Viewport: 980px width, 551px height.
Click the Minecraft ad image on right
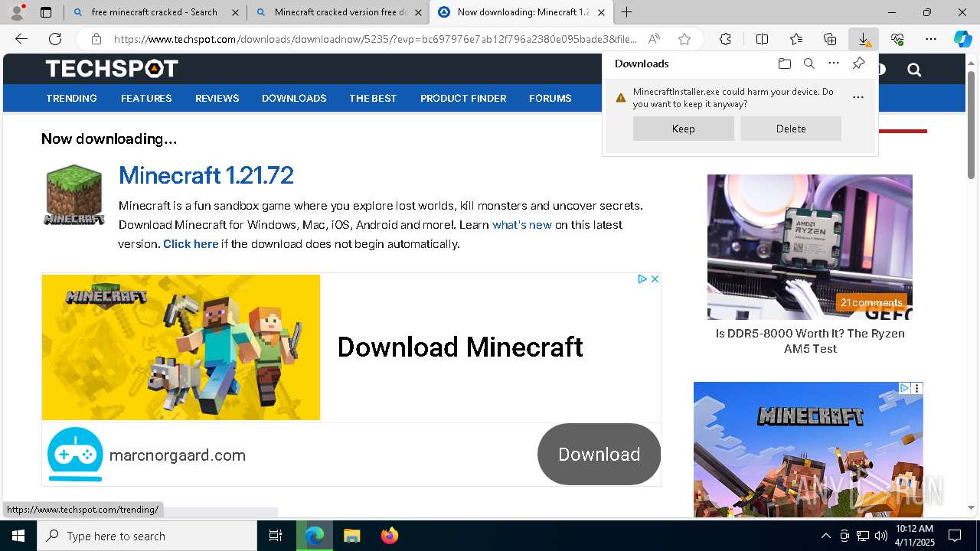(x=808, y=449)
